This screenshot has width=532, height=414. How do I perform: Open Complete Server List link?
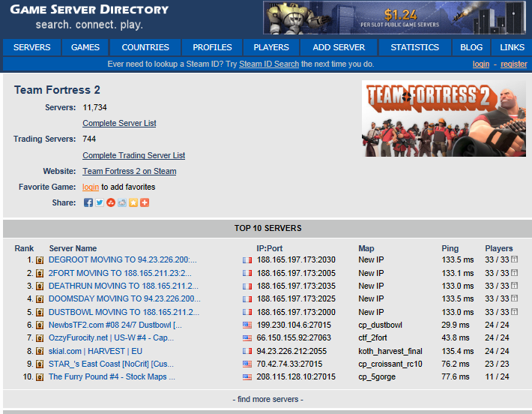(119, 123)
